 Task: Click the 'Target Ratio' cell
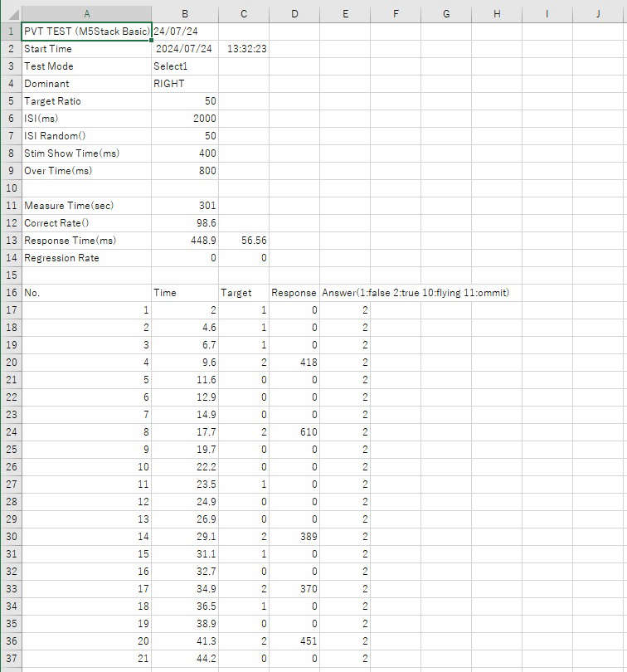tap(86, 101)
